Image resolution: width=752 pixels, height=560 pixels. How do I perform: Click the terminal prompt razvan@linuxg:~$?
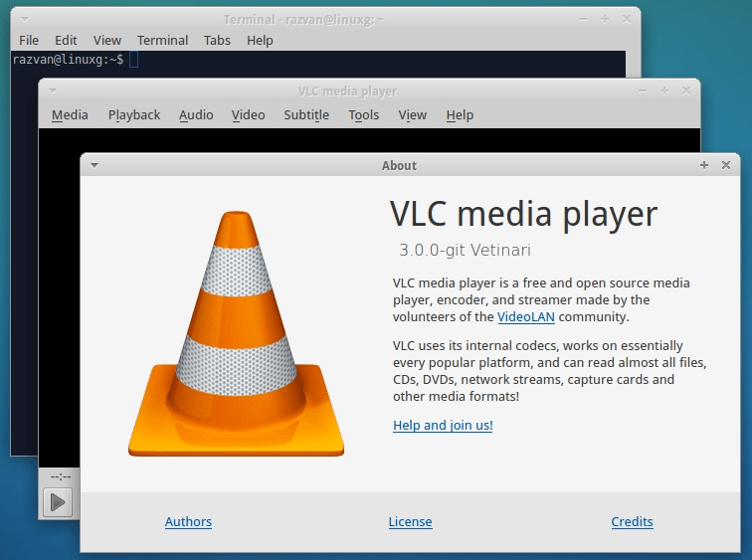(x=68, y=60)
